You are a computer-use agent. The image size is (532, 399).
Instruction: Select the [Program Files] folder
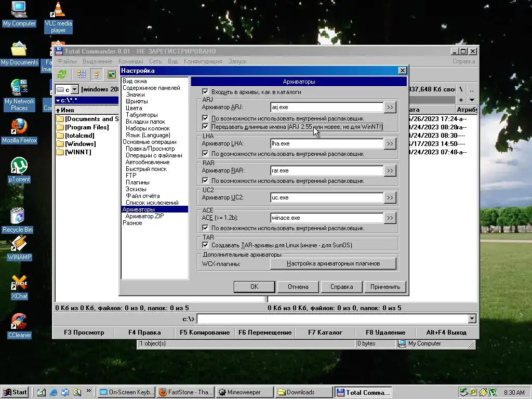83,127
